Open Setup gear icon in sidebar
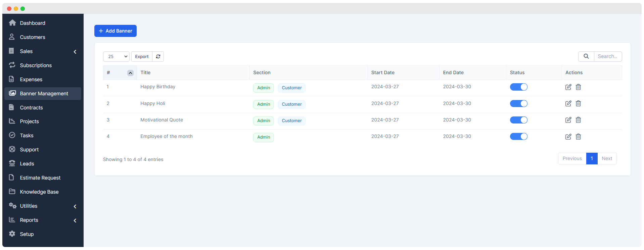The width and height of the screenshot is (644, 250). click(x=12, y=234)
